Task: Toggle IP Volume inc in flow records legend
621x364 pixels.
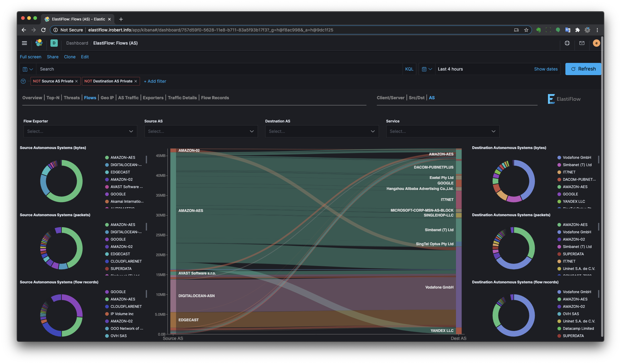Action: 122,314
